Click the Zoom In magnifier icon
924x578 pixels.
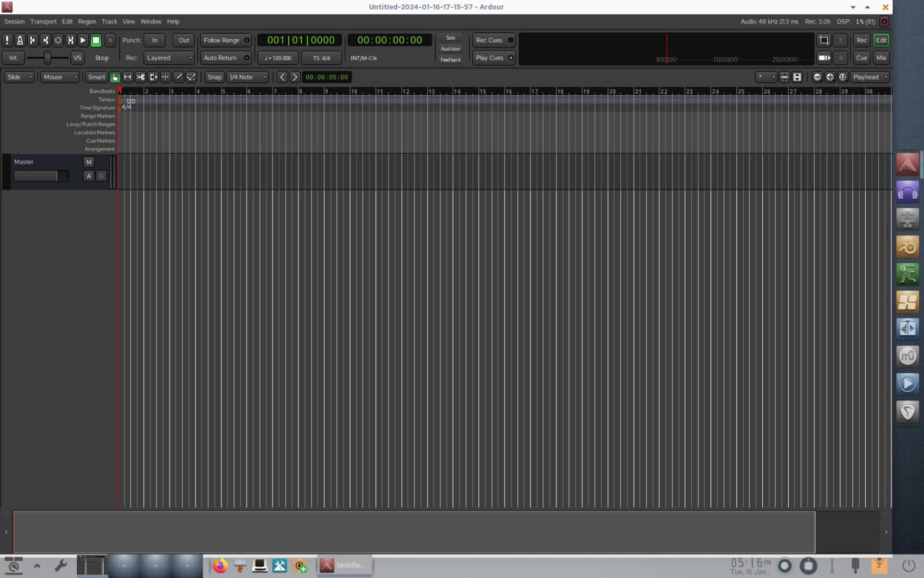[x=830, y=77]
